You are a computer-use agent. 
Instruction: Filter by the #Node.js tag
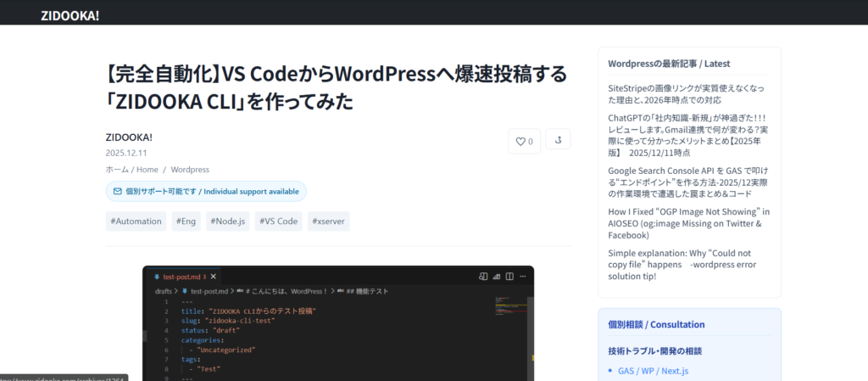coord(228,221)
